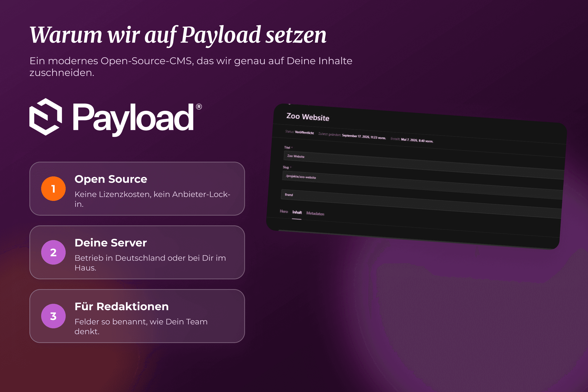The image size is (588, 392).
Task: Click the purple number 2 badge
Action: pos(53,253)
